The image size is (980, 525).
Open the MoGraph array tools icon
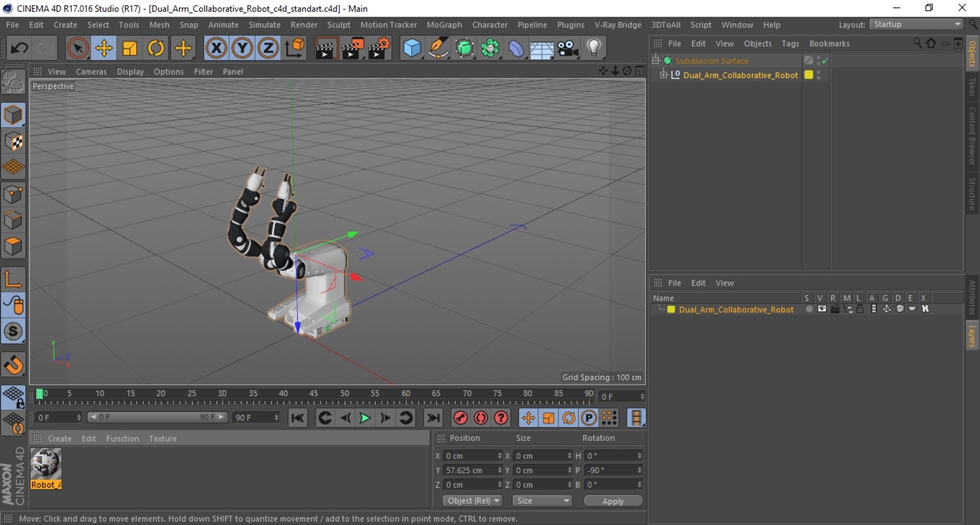tap(490, 48)
